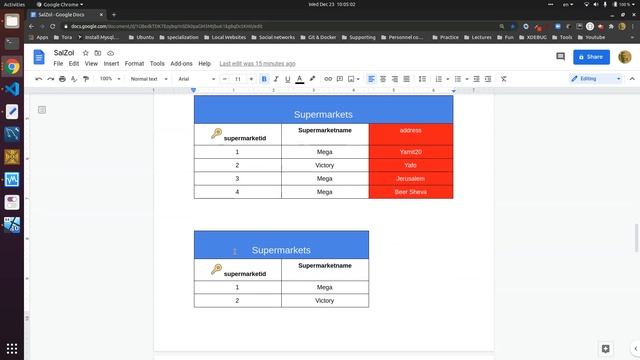The image size is (640, 360).
Task: Expand numbered list style dropdown
Action: [x=448, y=79]
